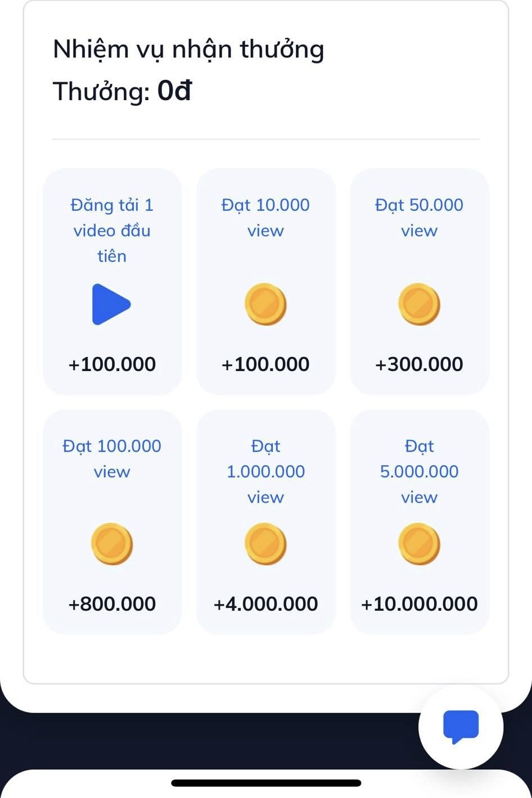Click the Thưởng: 0đ balance text
Screen dimensions: 532x798
pyautogui.click(x=122, y=91)
